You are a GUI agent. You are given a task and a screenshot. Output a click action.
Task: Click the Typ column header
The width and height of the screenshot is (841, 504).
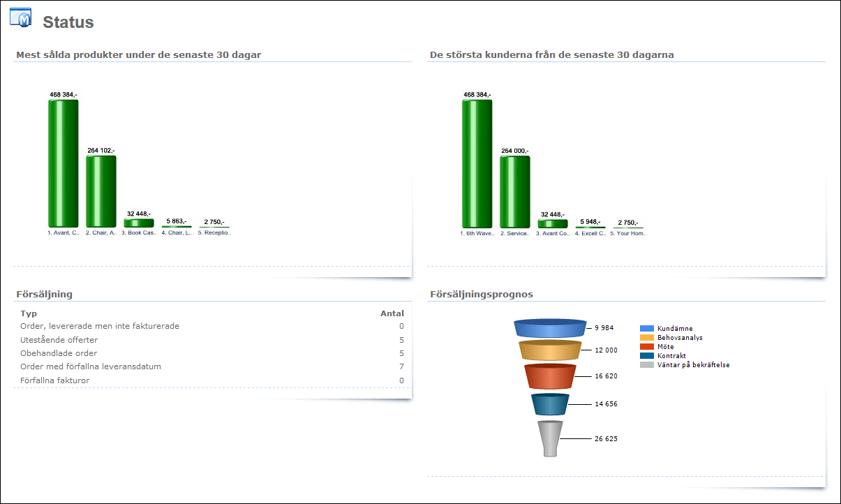28,313
